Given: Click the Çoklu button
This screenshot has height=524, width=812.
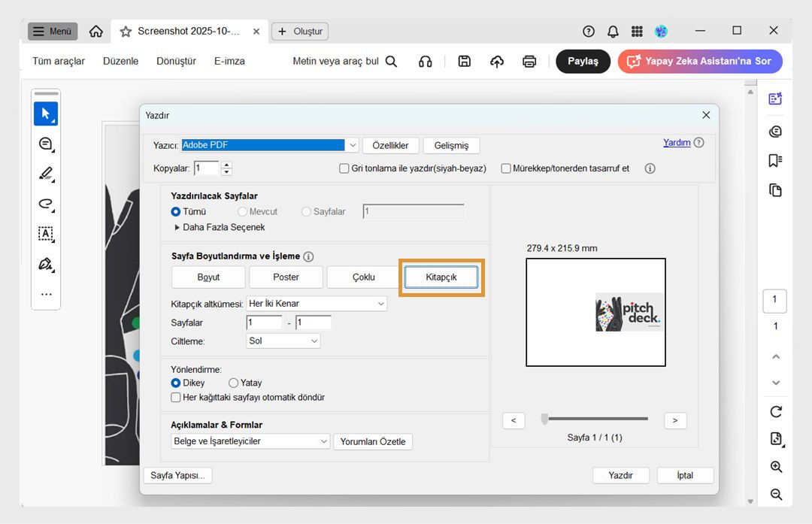Looking at the screenshot, I should coord(364,277).
